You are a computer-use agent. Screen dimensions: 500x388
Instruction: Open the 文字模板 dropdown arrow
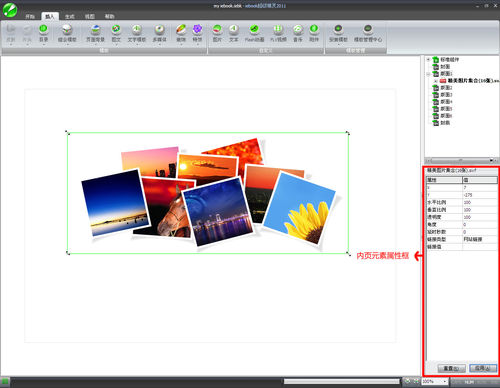tap(137, 44)
